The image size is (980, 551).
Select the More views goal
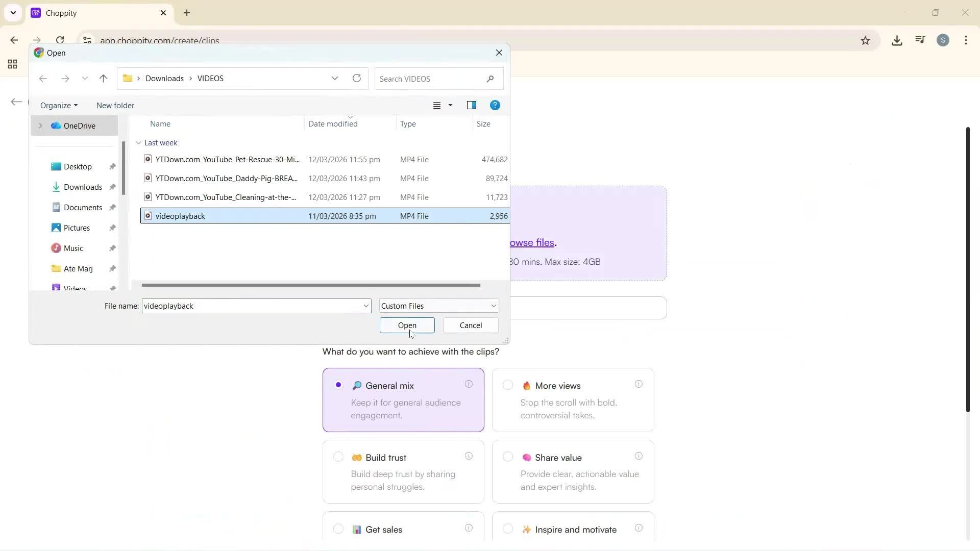pos(508,385)
